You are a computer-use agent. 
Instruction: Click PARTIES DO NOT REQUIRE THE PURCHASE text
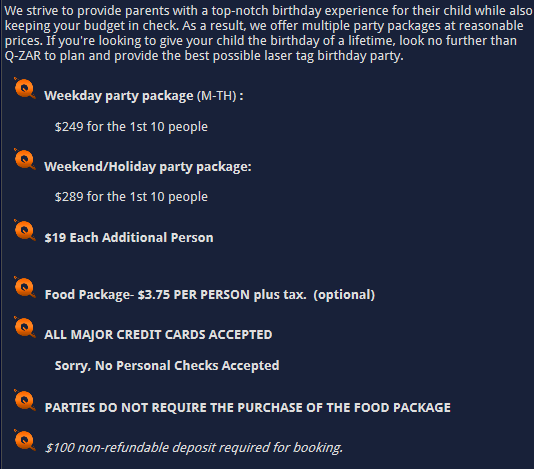tap(248, 408)
